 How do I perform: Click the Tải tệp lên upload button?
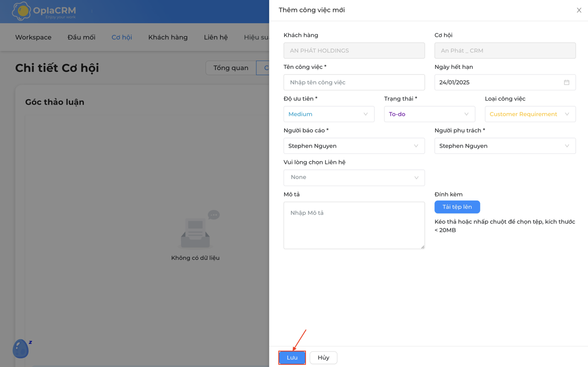coord(457,207)
